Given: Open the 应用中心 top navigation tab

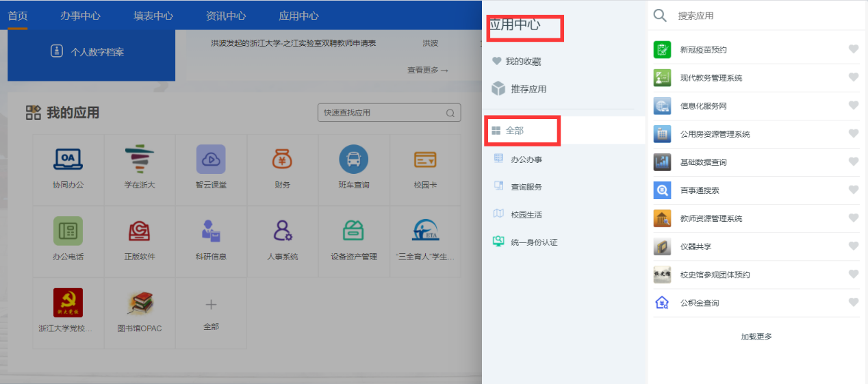Looking at the screenshot, I should 298,15.
